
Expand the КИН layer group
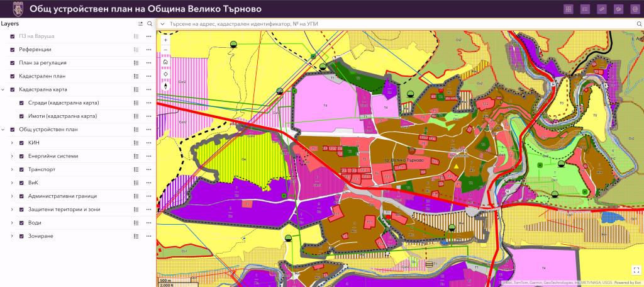tap(13, 143)
